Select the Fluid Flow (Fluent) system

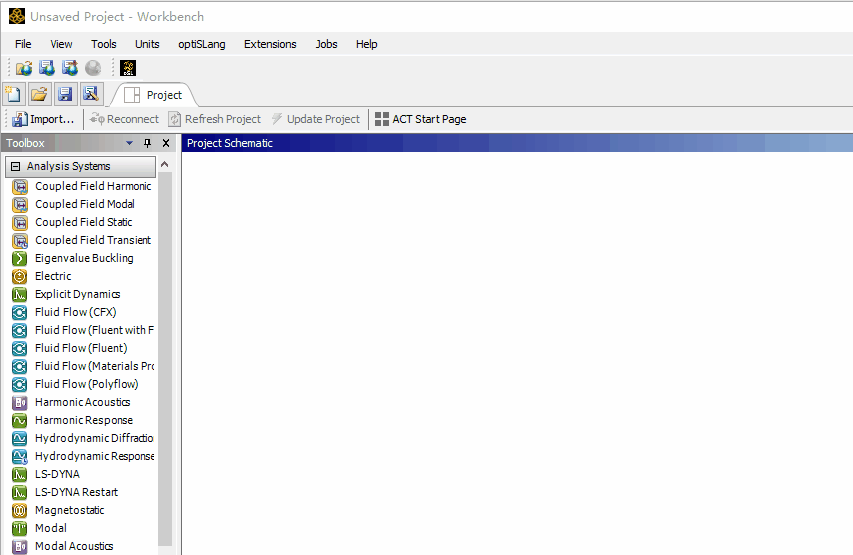point(81,348)
